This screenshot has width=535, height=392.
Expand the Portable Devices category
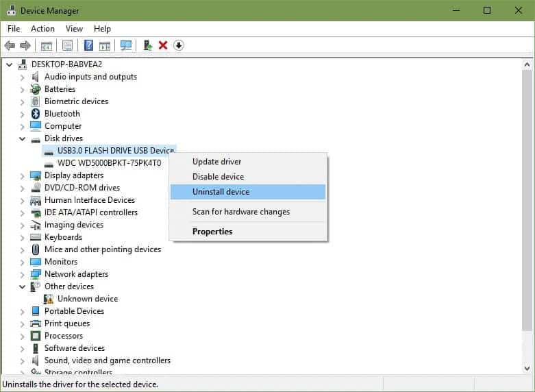(x=22, y=311)
